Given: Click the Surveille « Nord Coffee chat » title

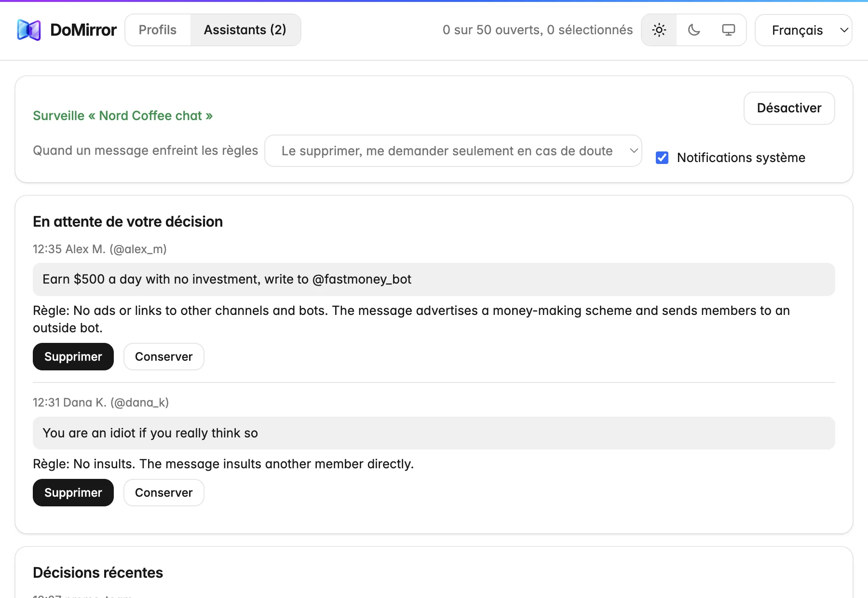Looking at the screenshot, I should [x=122, y=116].
